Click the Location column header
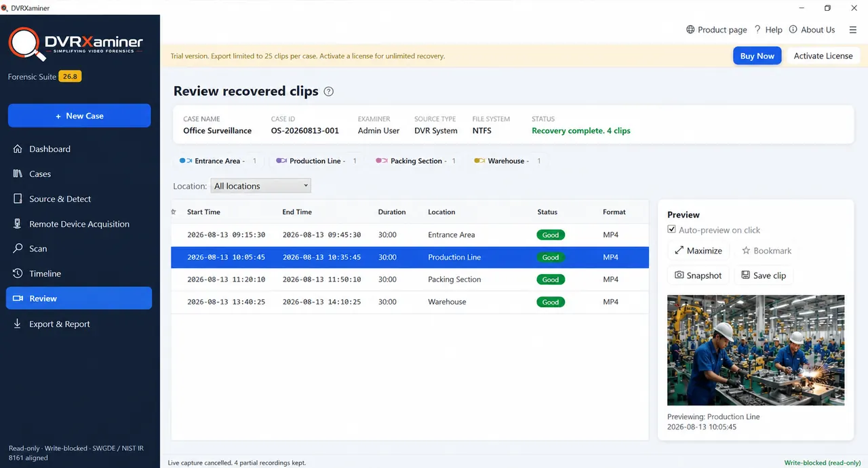868x468 pixels. [x=441, y=212]
